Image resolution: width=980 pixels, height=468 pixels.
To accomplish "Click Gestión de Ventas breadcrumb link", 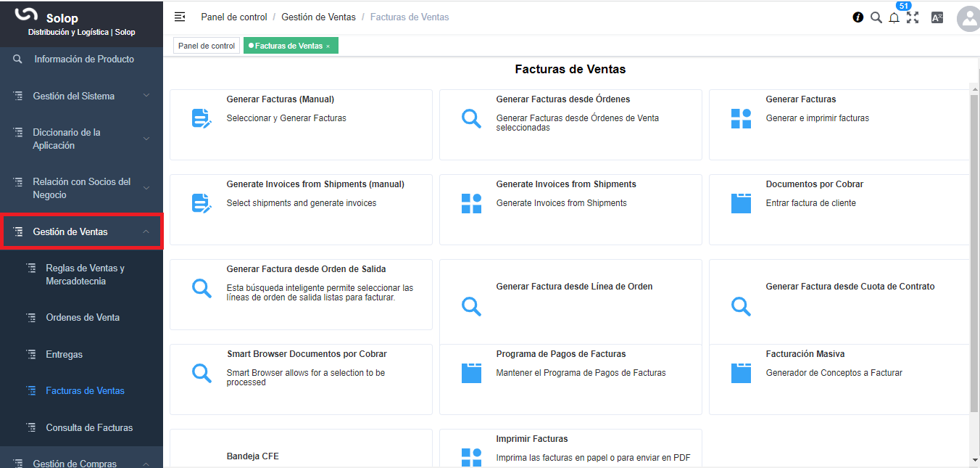I will [318, 17].
